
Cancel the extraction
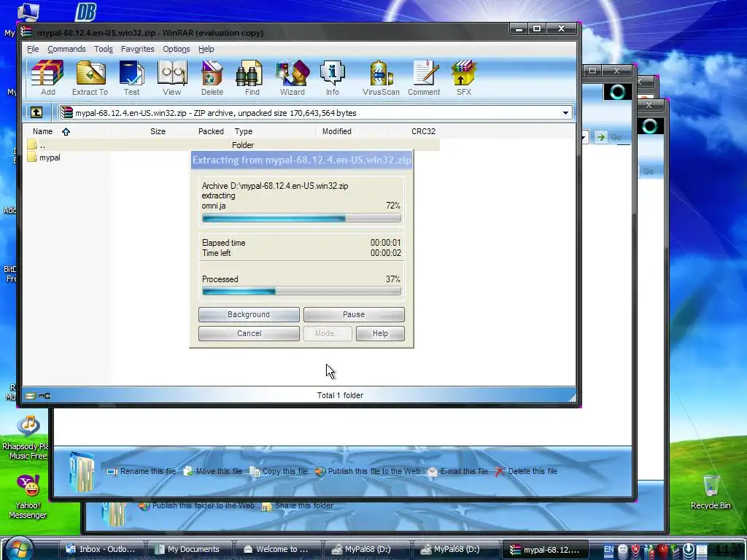click(249, 333)
